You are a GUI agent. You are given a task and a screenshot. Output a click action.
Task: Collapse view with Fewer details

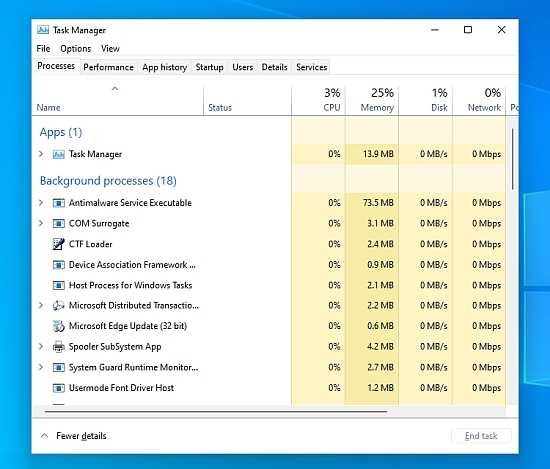[x=74, y=436]
